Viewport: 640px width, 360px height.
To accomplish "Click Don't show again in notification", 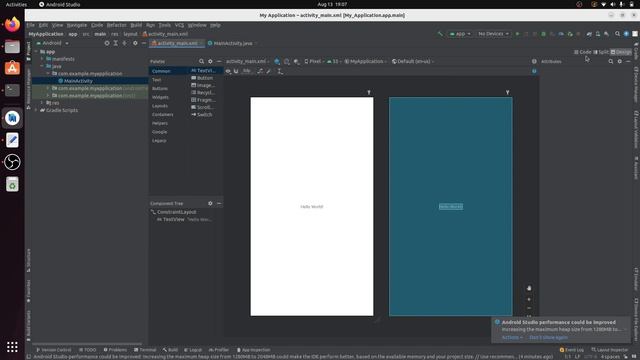I will (x=548, y=338).
